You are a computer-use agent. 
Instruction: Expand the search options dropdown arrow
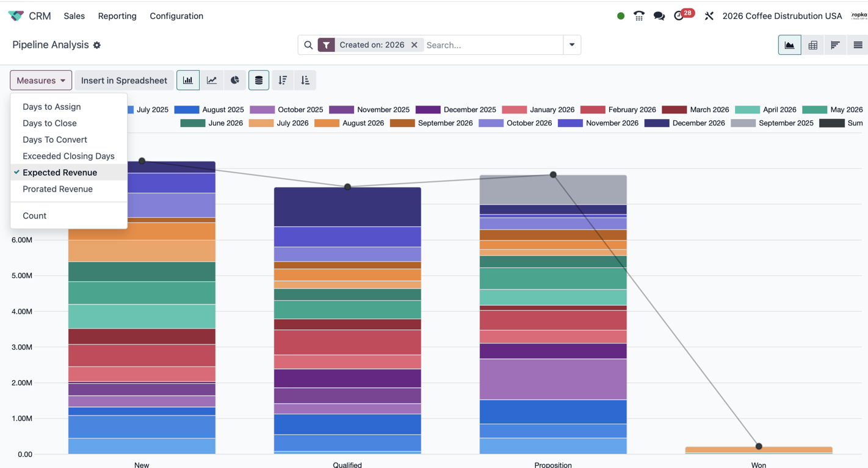(x=572, y=45)
